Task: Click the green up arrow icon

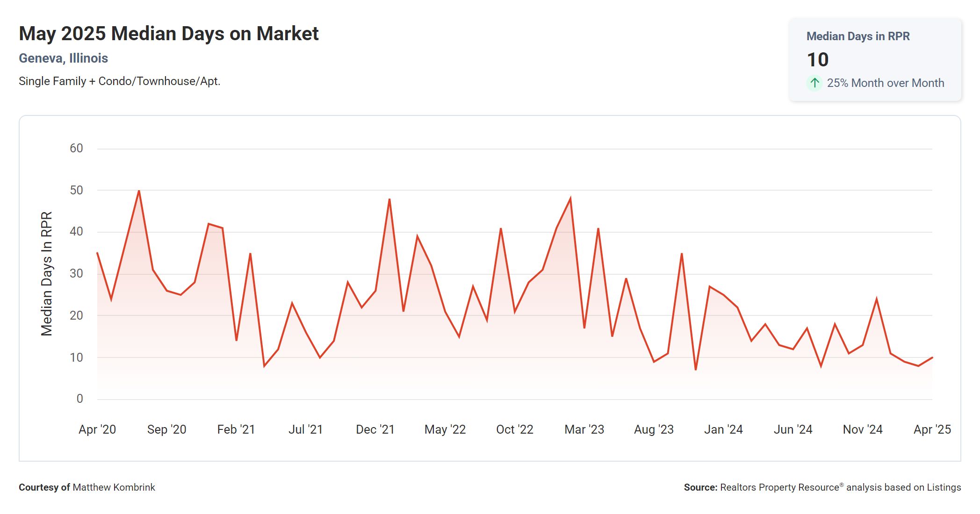Action: [x=814, y=83]
